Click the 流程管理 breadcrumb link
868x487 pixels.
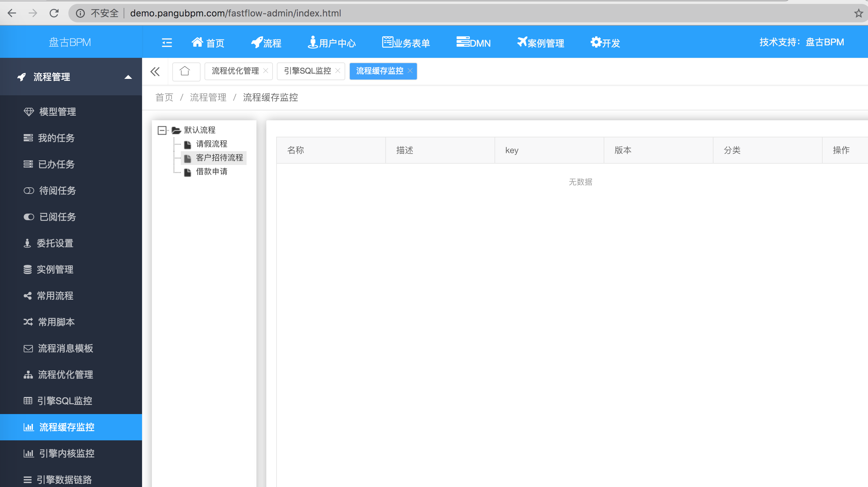pyautogui.click(x=208, y=98)
